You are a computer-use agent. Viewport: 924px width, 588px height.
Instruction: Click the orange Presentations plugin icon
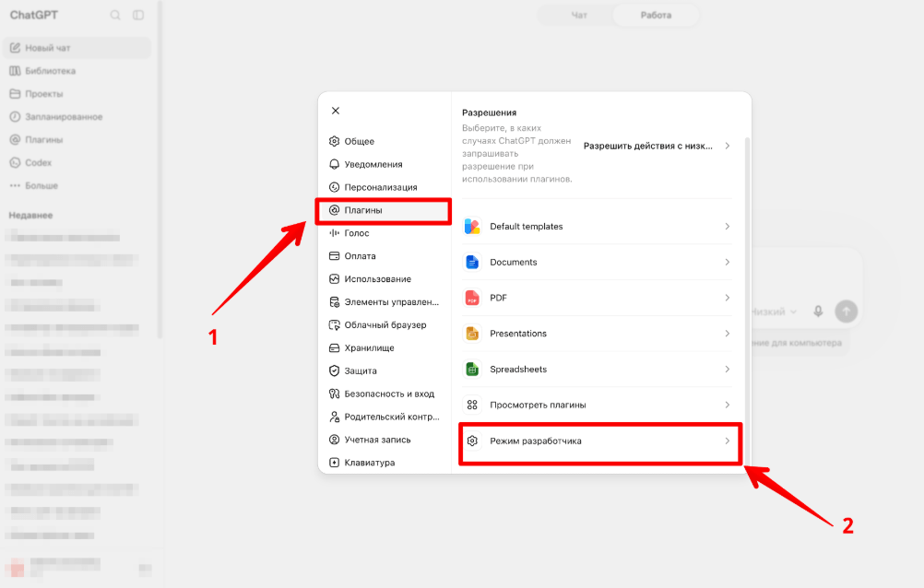(472, 334)
